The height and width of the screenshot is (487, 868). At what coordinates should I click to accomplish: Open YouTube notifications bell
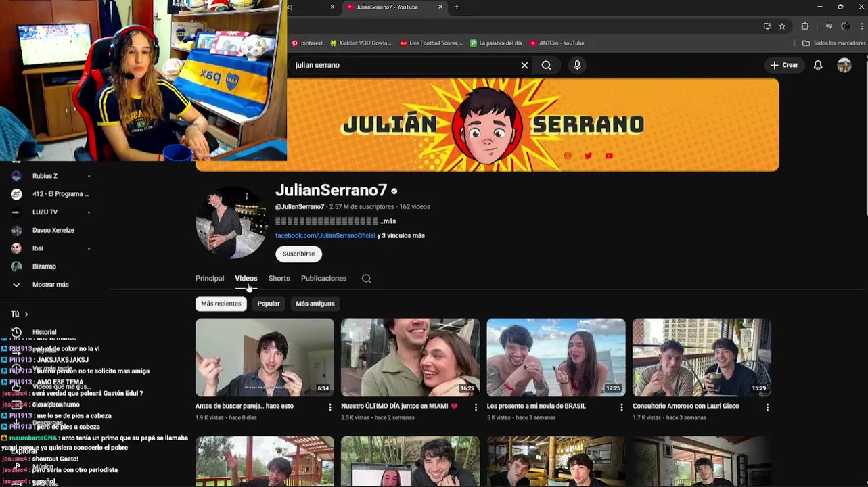[x=818, y=65]
